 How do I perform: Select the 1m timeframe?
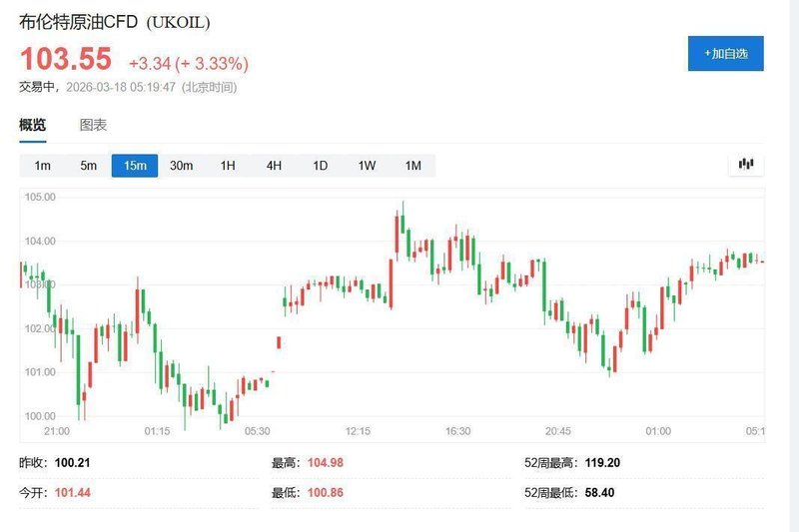tap(43, 166)
